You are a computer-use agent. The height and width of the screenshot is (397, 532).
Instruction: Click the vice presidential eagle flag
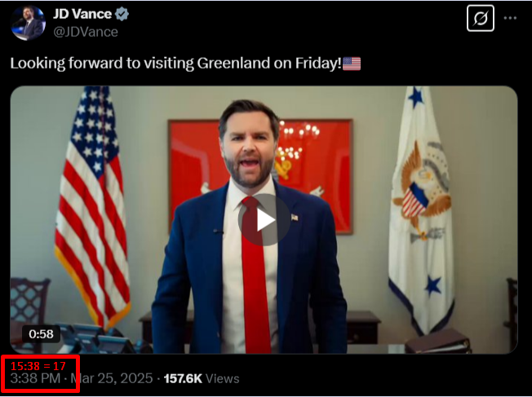[423, 210]
